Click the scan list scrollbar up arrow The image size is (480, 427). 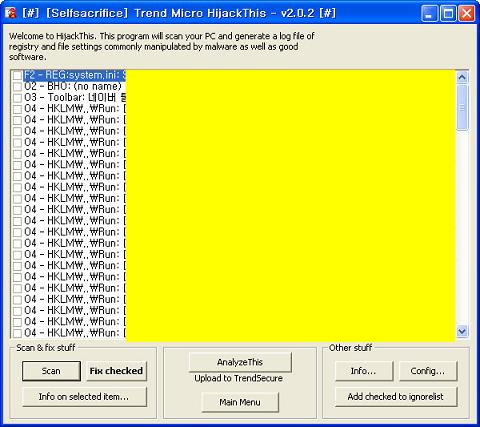pos(462,77)
